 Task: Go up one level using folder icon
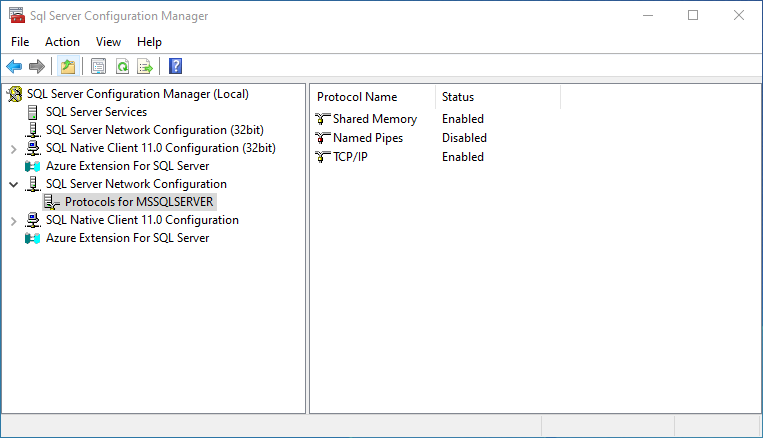click(x=67, y=67)
